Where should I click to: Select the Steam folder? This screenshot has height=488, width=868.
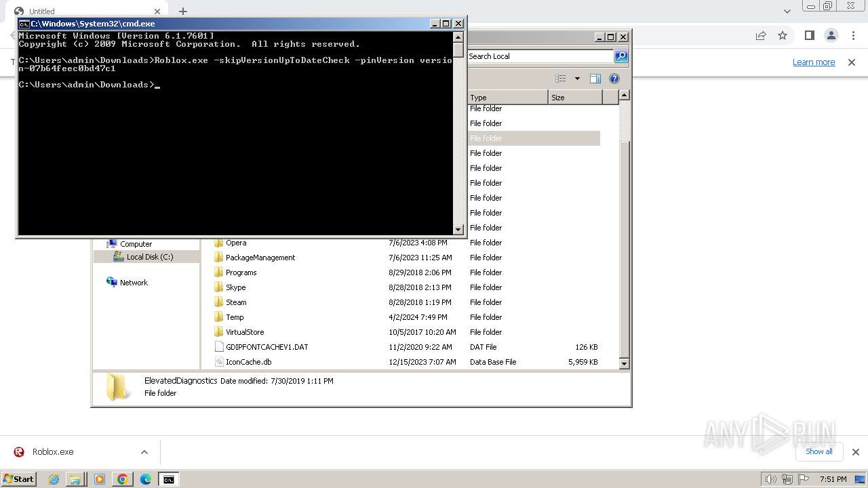(236, 302)
